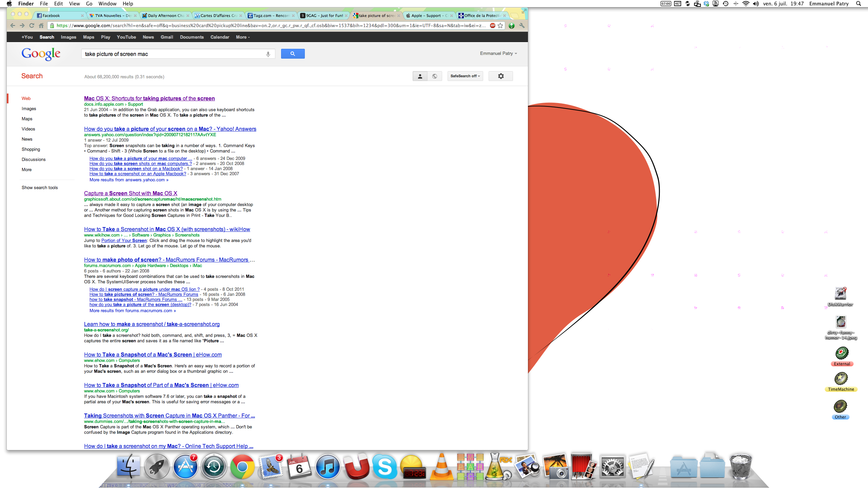Viewport: 868px width, 488px height.
Task: Click the voice search microphone icon
Action: coord(268,54)
